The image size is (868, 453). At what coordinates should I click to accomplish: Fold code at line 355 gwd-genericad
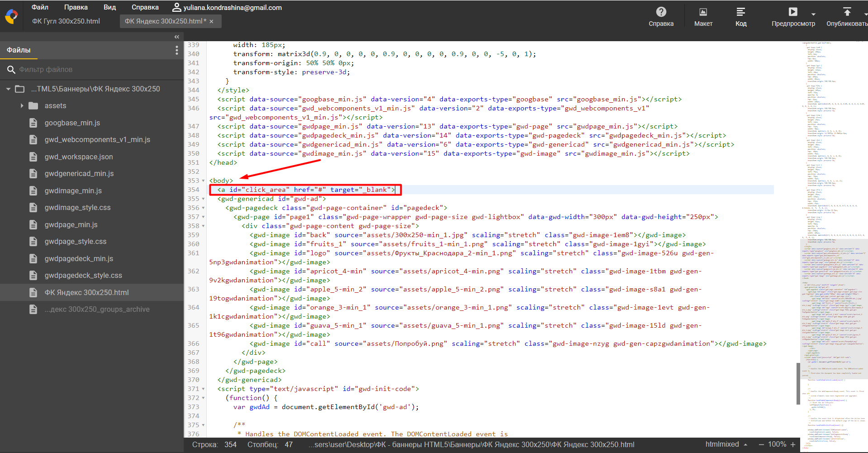coord(203,199)
